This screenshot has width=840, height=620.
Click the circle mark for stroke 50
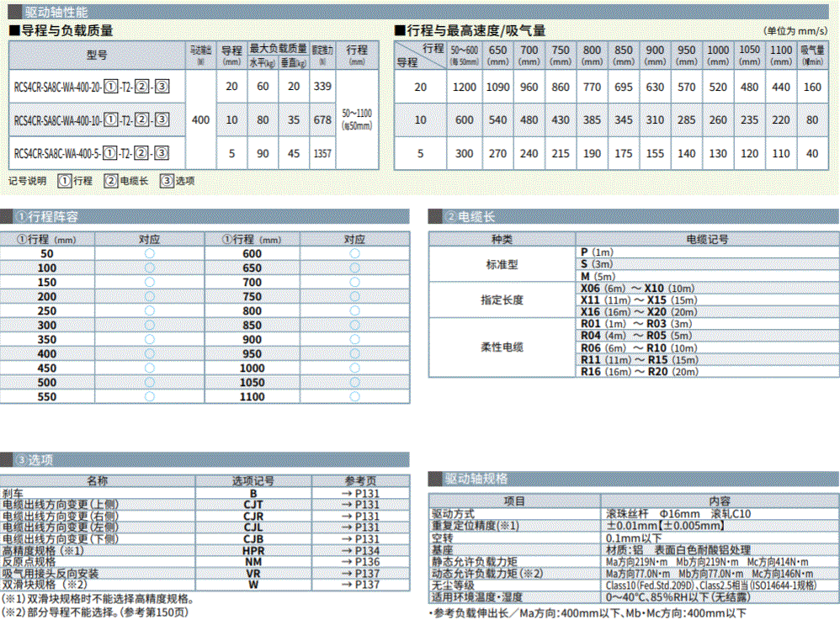click(x=150, y=254)
